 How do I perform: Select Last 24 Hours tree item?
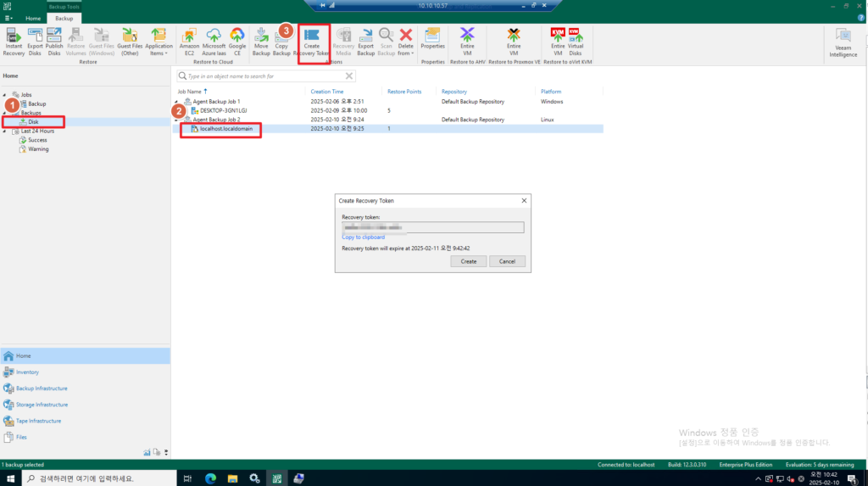(x=37, y=131)
